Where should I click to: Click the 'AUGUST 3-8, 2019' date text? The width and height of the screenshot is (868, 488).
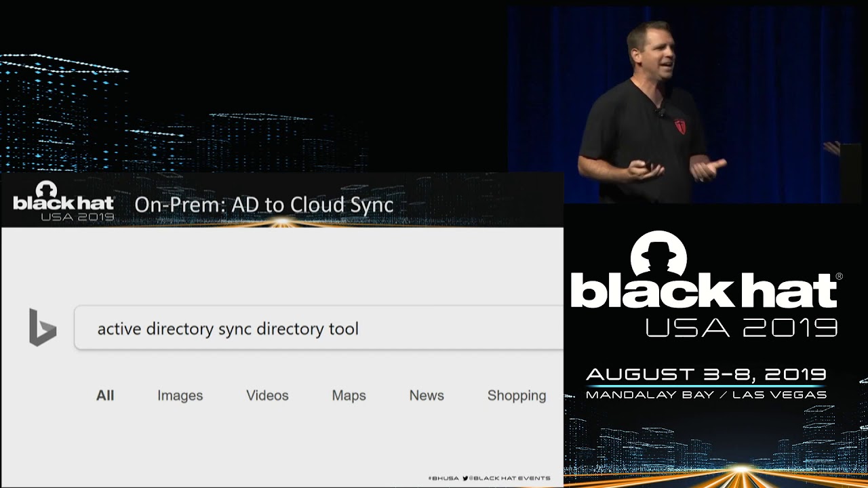(x=706, y=374)
